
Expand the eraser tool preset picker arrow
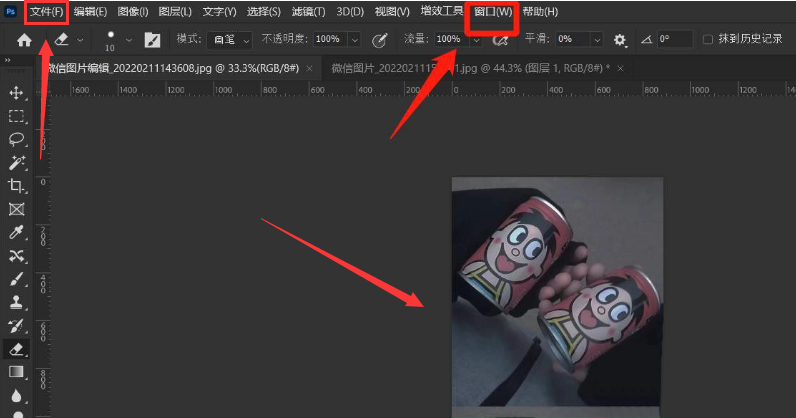pyautogui.click(x=80, y=40)
